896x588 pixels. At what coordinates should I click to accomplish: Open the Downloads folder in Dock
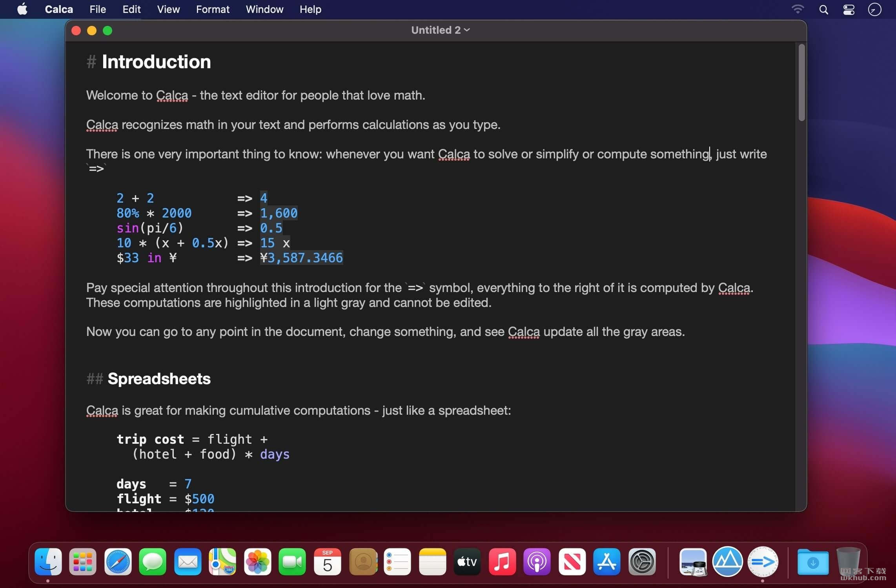pos(813,562)
